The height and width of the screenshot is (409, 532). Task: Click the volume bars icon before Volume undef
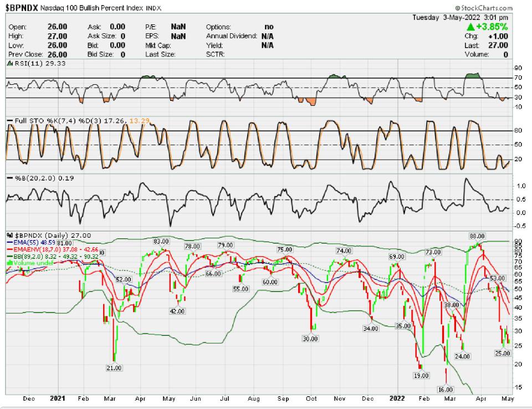click(x=10, y=263)
